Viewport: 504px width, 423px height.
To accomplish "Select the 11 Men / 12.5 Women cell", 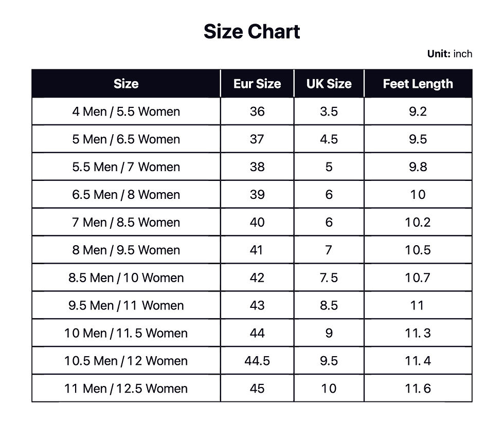I will [126, 389].
